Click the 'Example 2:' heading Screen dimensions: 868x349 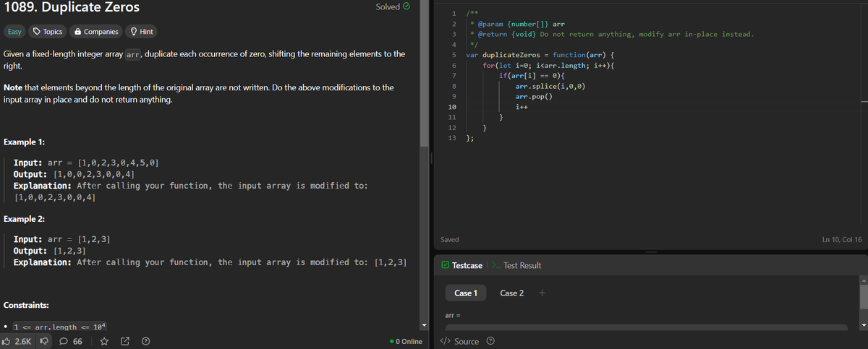click(25, 219)
